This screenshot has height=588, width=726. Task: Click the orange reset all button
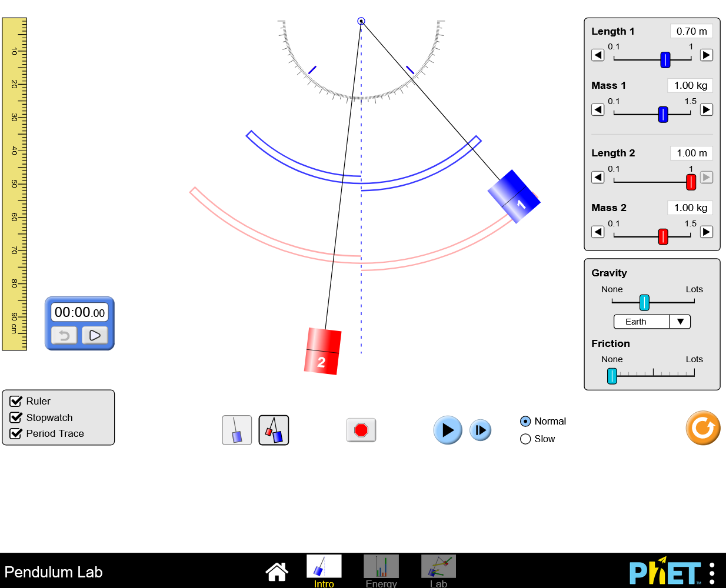tap(702, 428)
